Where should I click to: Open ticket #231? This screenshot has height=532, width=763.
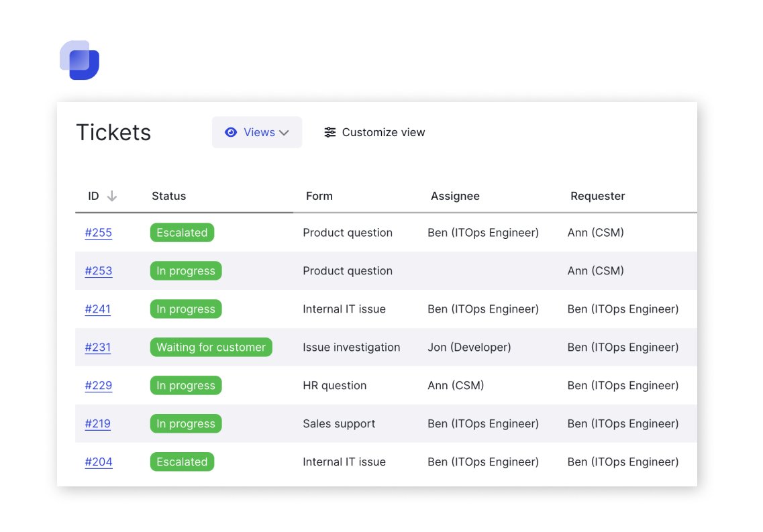[98, 348]
